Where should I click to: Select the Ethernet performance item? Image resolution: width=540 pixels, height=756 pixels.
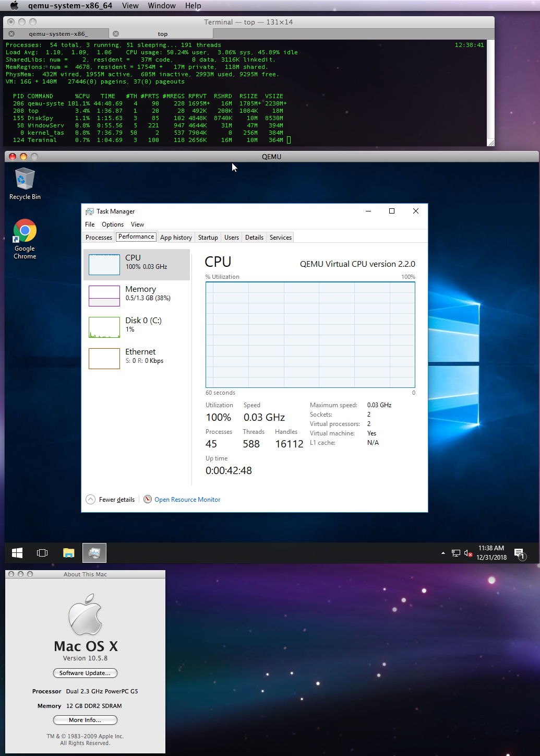pyautogui.click(x=137, y=359)
